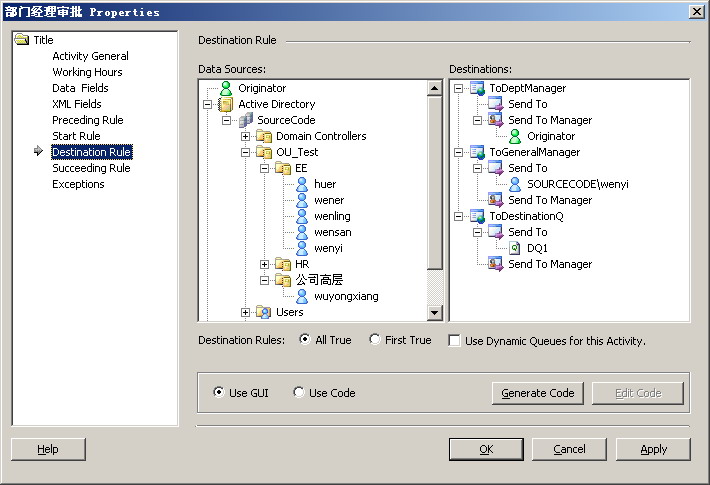The image size is (710, 485).
Task: Click Send To Manager icon under ToDestinationQ
Action: click(x=496, y=264)
